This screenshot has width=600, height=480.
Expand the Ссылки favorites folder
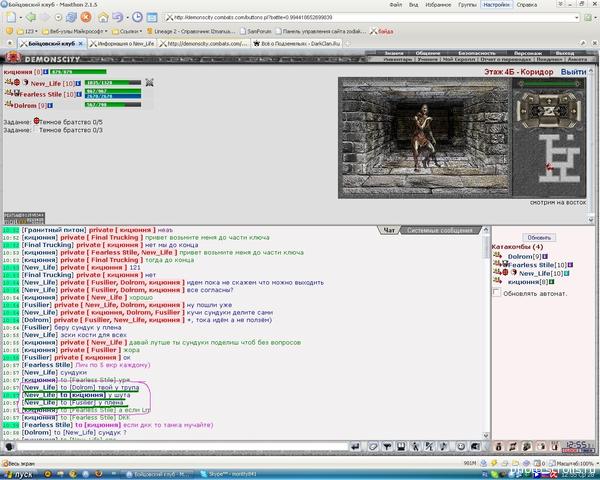pos(127,31)
